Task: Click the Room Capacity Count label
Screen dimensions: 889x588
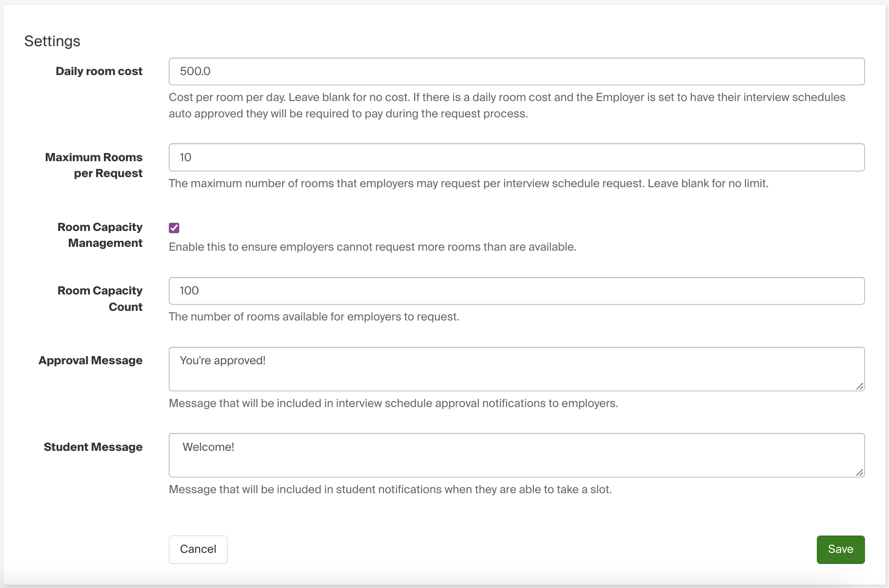Action: point(100,299)
